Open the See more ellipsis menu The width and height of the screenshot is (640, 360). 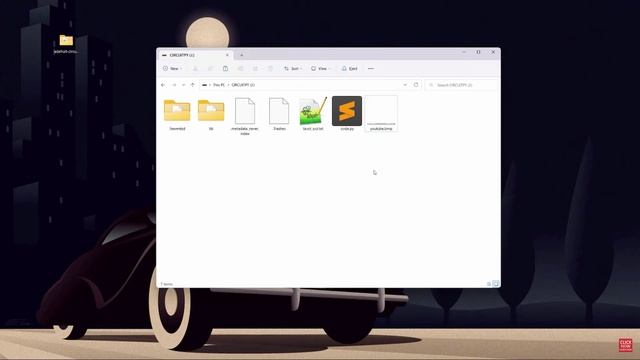pos(371,69)
